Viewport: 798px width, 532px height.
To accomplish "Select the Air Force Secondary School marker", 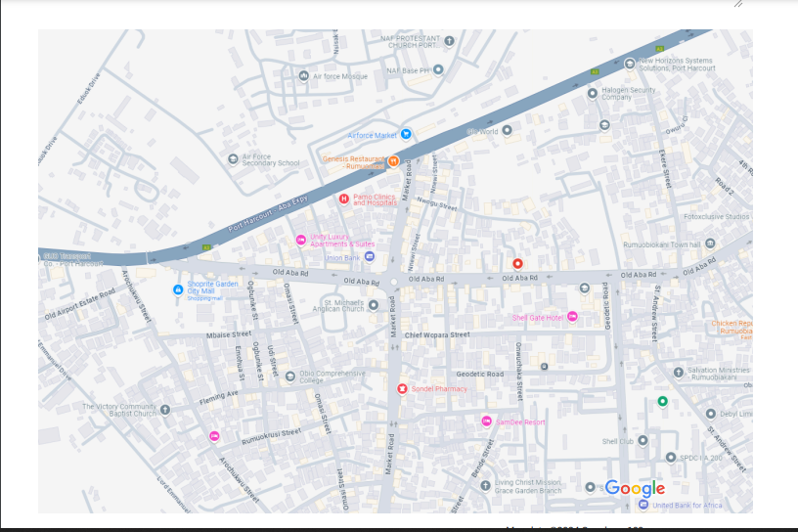I will tap(233, 158).
